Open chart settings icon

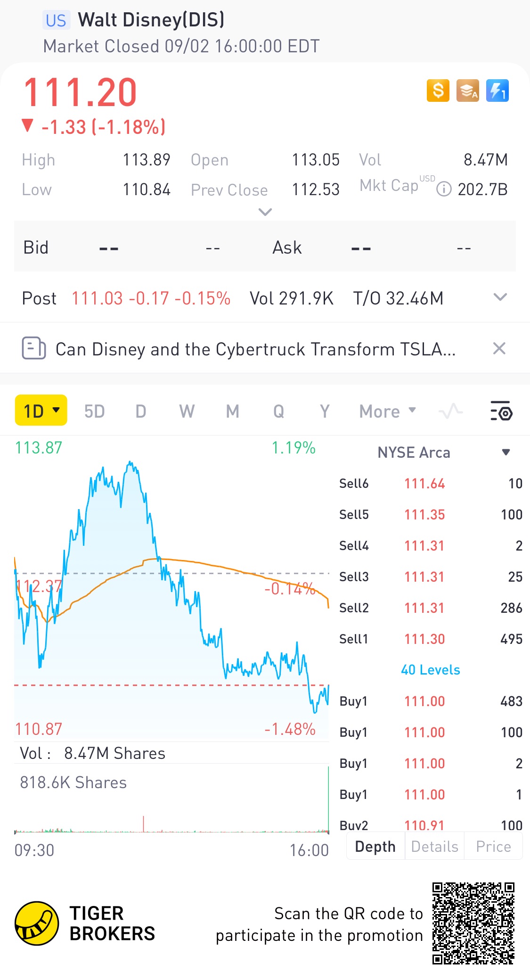(x=501, y=411)
